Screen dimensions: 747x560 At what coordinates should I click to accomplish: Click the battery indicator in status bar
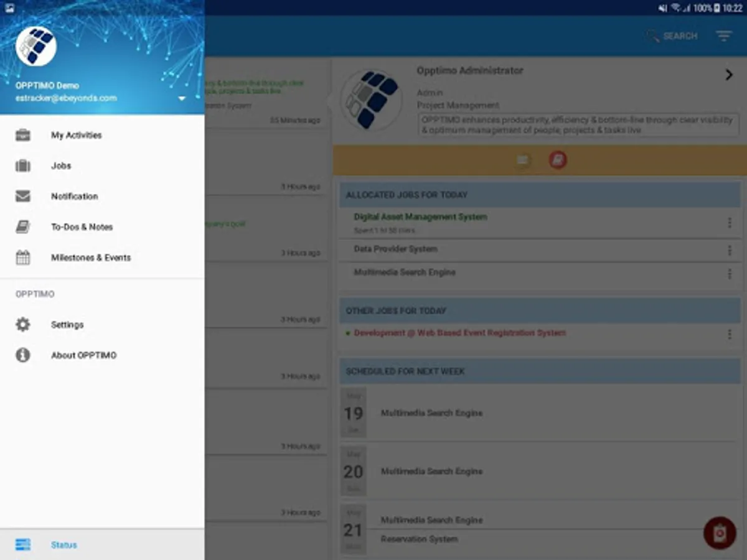pos(717,8)
